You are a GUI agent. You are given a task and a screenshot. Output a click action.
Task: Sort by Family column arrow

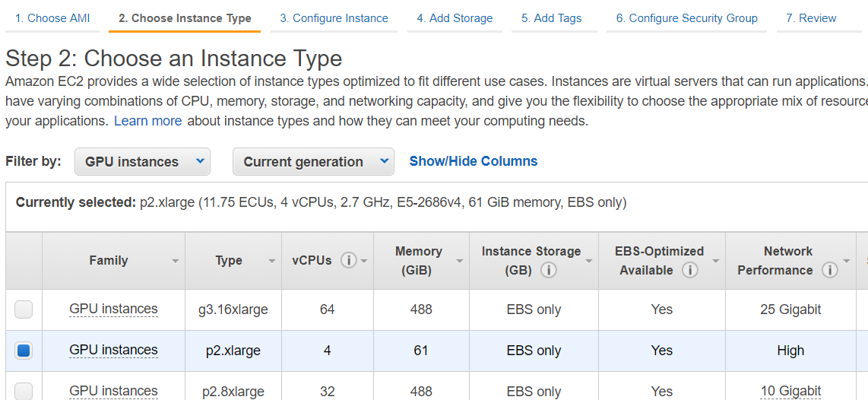(x=176, y=262)
